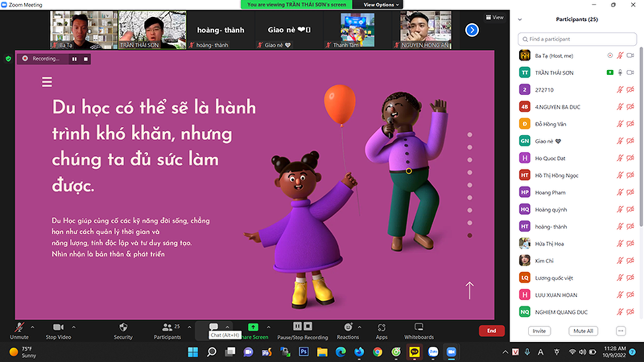Toggle Stop Video camera button
This screenshot has height=362, width=644.
(x=58, y=331)
